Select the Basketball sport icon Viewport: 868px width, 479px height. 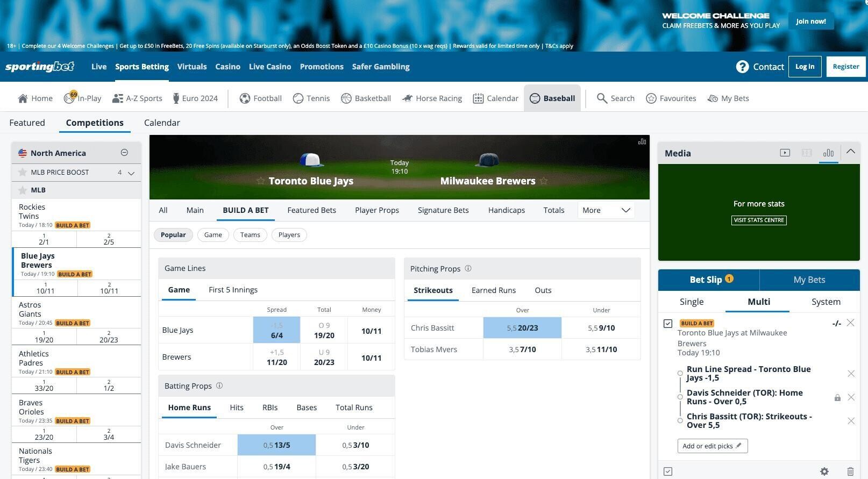tap(346, 98)
